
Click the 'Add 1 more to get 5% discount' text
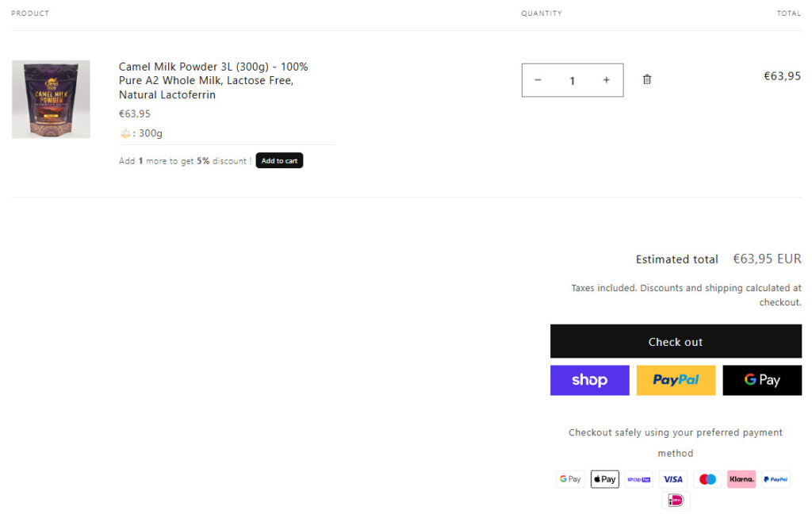pyautogui.click(x=185, y=161)
